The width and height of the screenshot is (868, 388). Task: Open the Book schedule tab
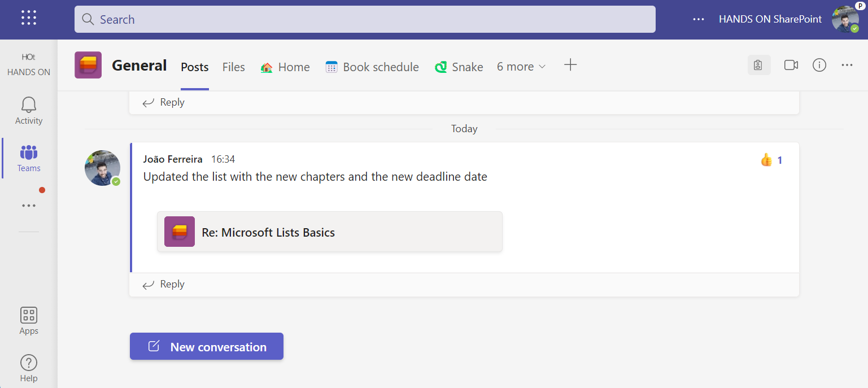coord(372,67)
